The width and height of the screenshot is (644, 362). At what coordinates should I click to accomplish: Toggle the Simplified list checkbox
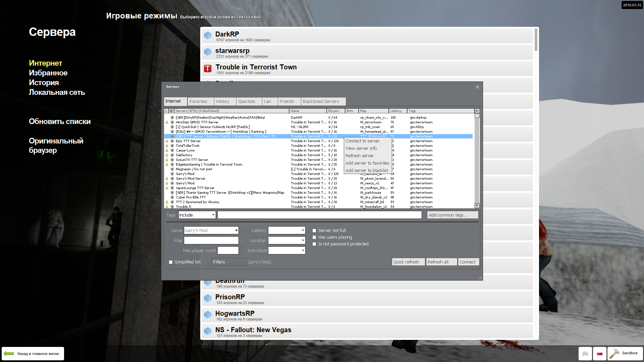point(171,262)
